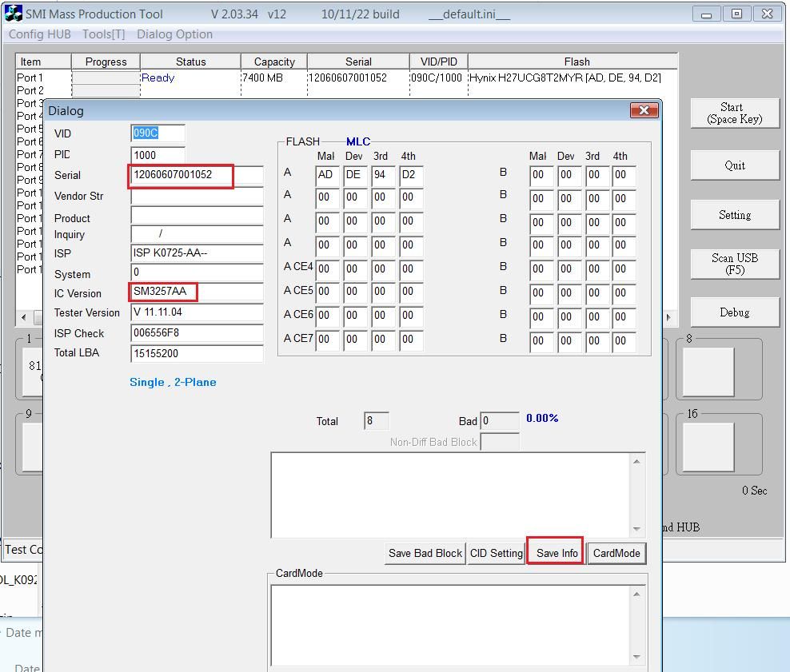The height and width of the screenshot is (672, 790).
Task: Click right arrow of port list horizontal scrollbar
Action: click(668, 318)
